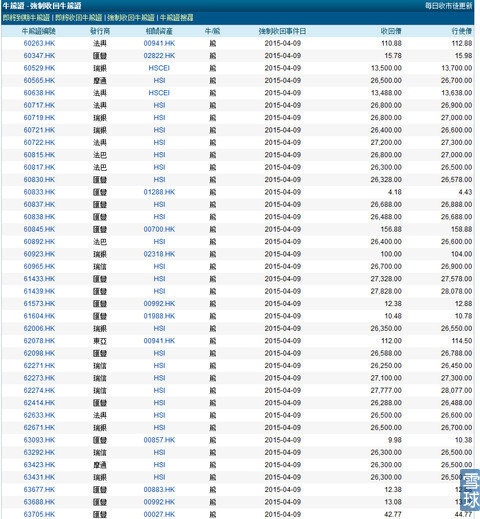The width and height of the screenshot is (480, 519).
Task: Open CBBC code 62006.HK link
Action: pyautogui.click(x=39, y=328)
